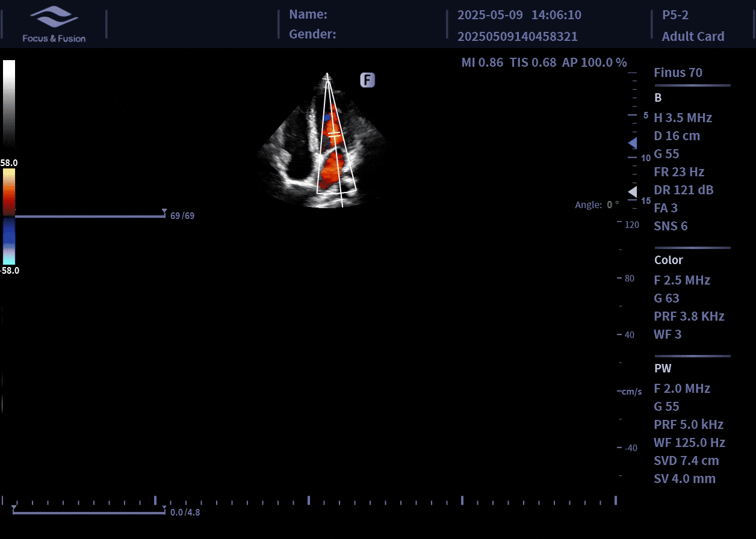This screenshot has width=756, height=539.
Task: Select the PW mode parameters heading
Action: click(x=663, y=368)
